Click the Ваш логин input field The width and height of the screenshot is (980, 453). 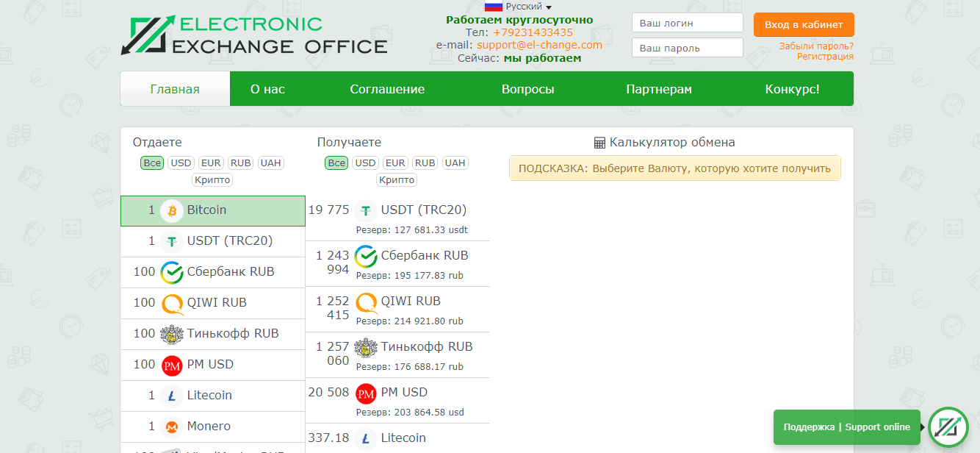687,22
